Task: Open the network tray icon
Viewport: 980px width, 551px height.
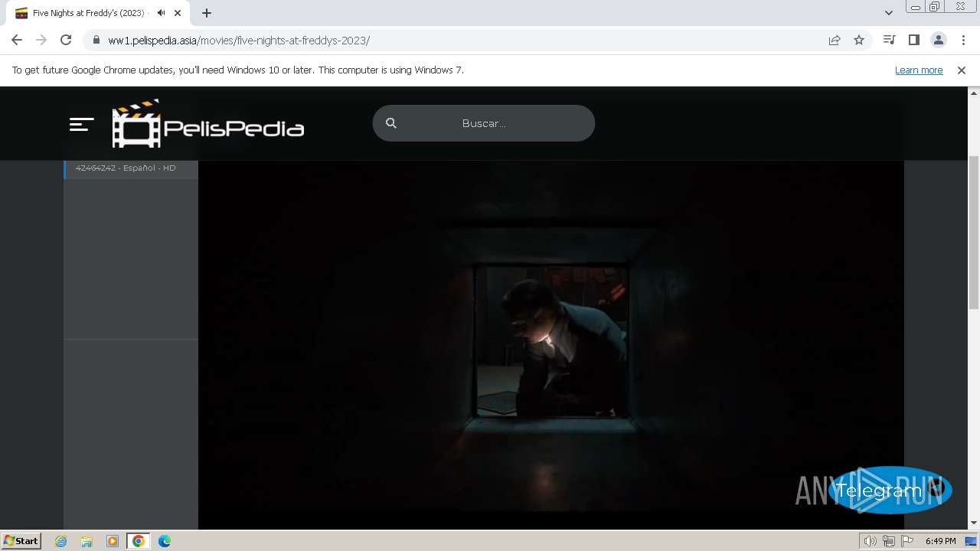Action: coord(888,541)
